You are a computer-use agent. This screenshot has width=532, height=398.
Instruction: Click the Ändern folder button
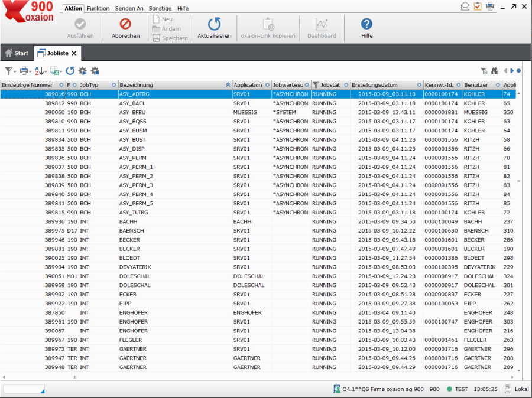pos(167,29)
